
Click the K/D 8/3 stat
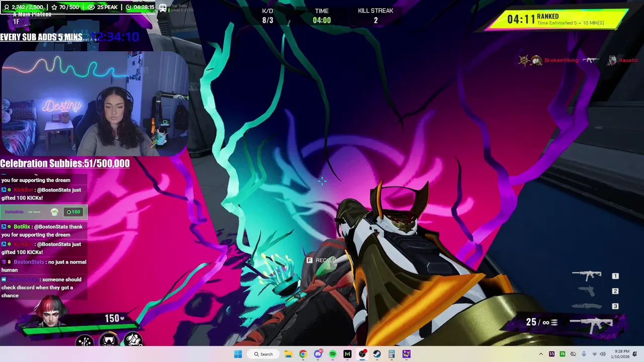(268, 16)
